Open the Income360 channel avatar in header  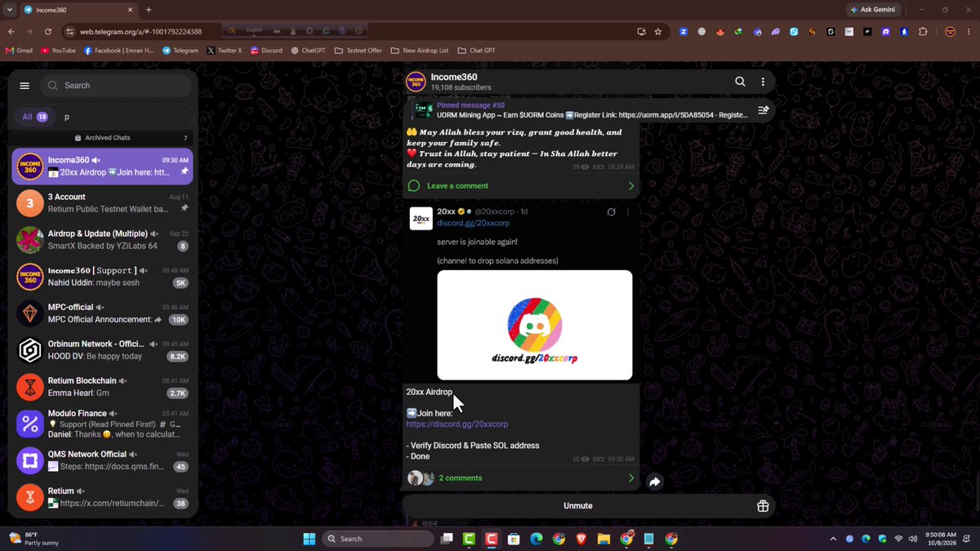pos(416,82)
